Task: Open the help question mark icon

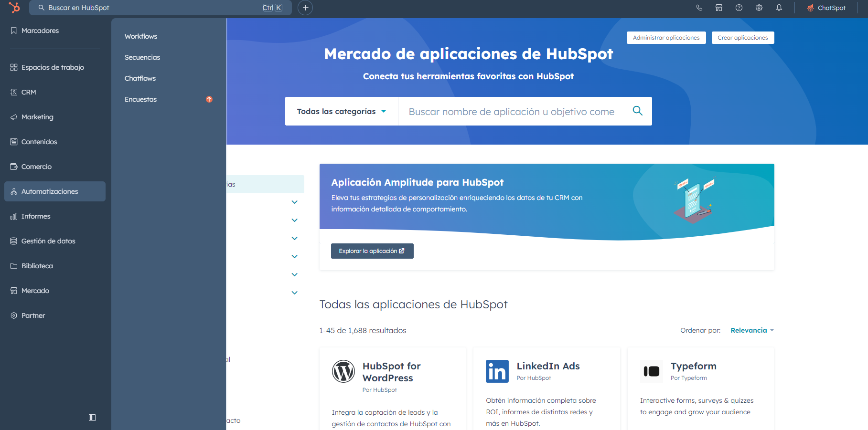Action: tap(739, 8)
